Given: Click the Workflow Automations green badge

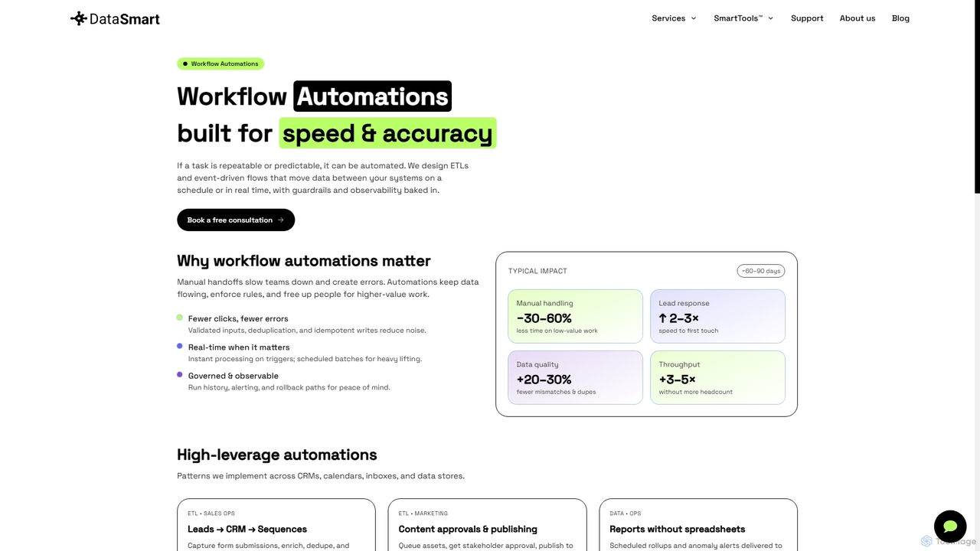Looking at the screenshot, I should pyautogui.click(x=220, y=64).
